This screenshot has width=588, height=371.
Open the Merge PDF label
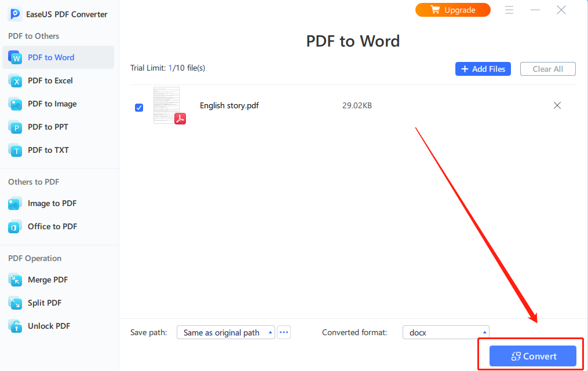48,280
